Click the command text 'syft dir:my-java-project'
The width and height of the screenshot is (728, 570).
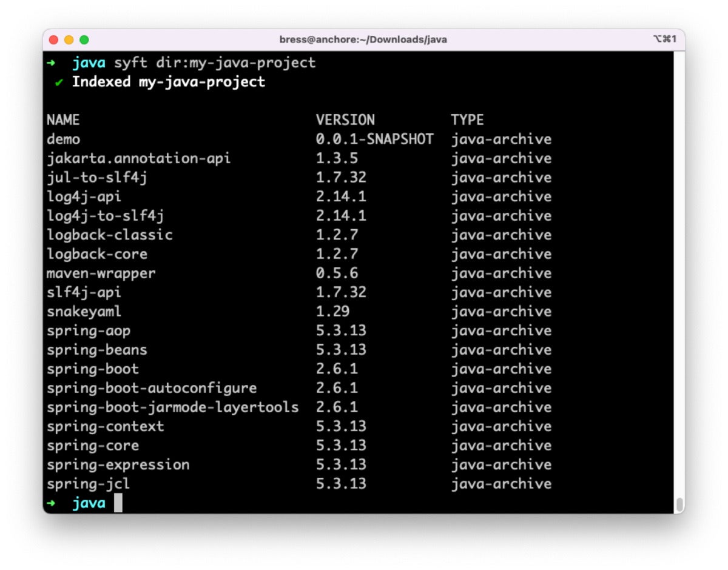[215, 63]
